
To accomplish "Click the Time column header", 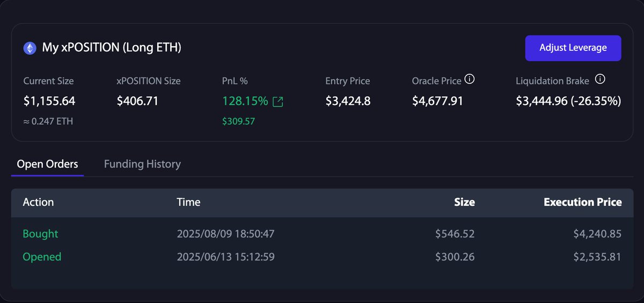I will (x=188, y=202).
